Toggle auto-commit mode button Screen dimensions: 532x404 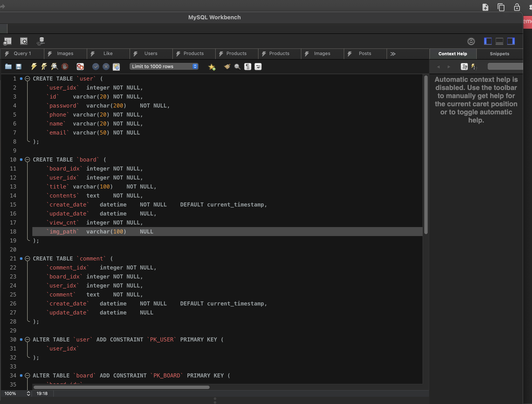click(x=116, y=67)
